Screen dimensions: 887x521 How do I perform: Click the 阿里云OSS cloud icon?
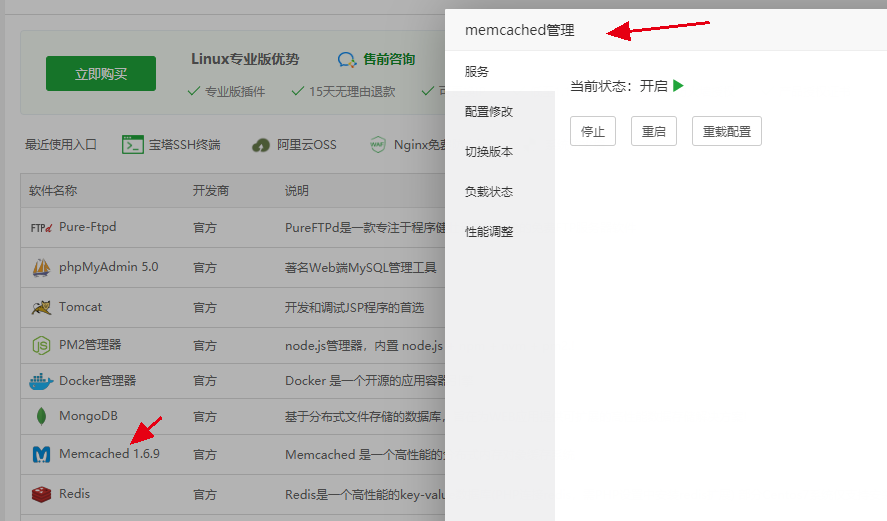pos(260,145)
